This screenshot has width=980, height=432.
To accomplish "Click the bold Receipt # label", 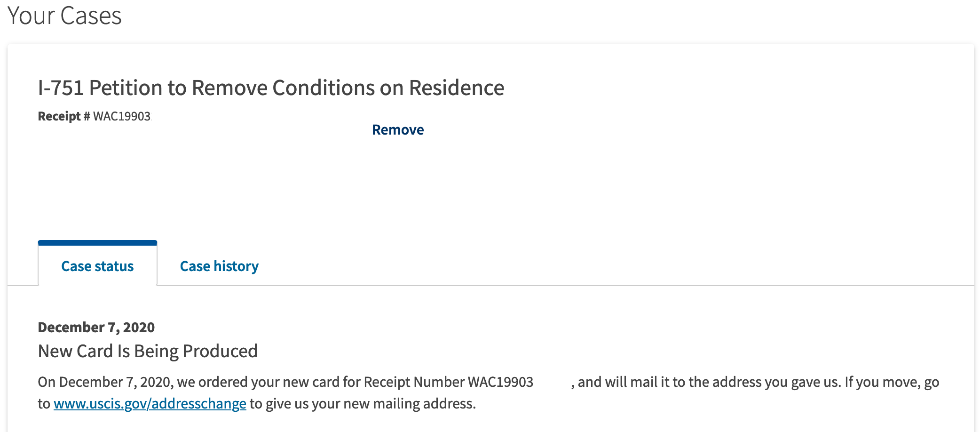I will [64, 116].
